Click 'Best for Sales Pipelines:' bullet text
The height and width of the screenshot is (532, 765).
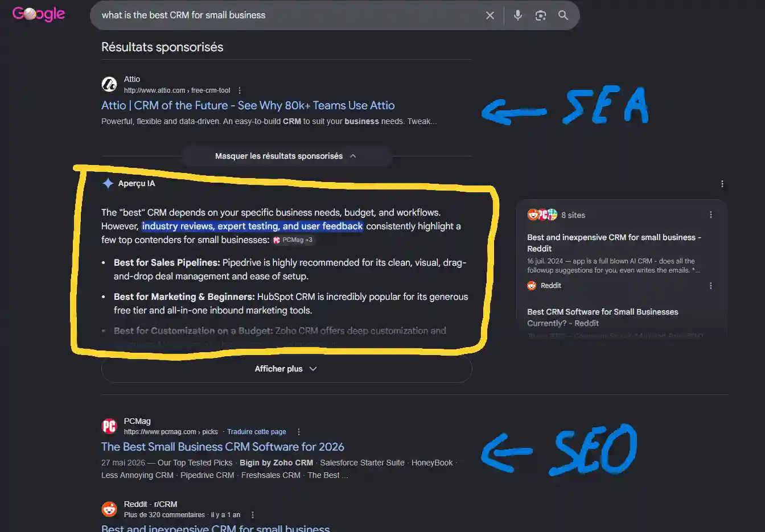[x=167, y=262]
